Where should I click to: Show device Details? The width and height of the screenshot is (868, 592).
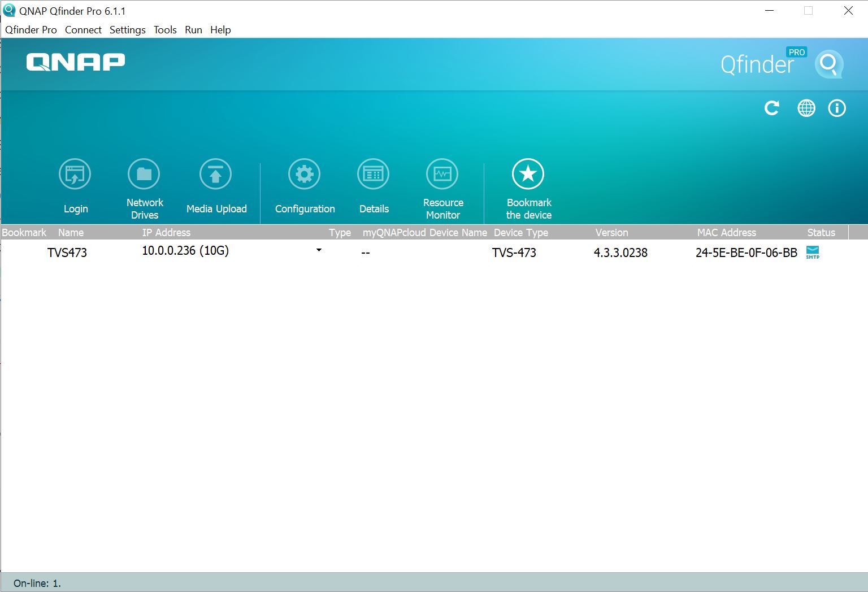point(374,175)
